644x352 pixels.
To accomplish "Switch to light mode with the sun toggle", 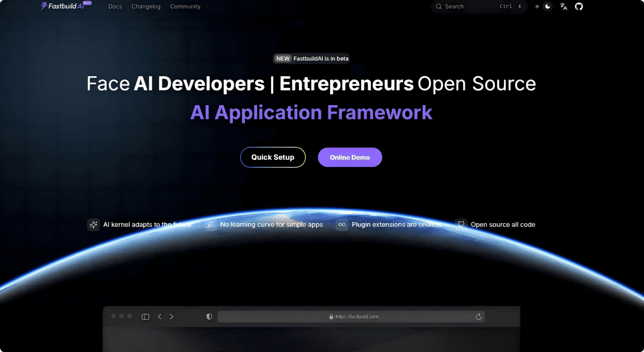I will (x=536, y=6).
